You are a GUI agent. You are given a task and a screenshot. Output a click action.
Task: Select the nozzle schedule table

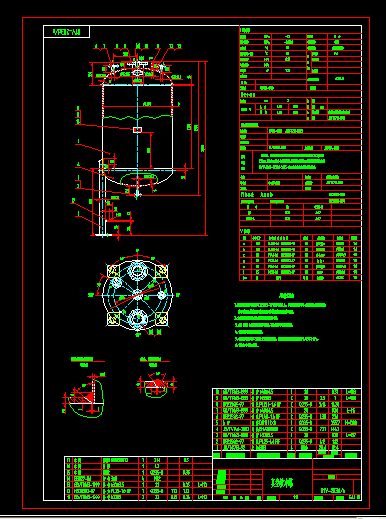[x=300, y=255]
